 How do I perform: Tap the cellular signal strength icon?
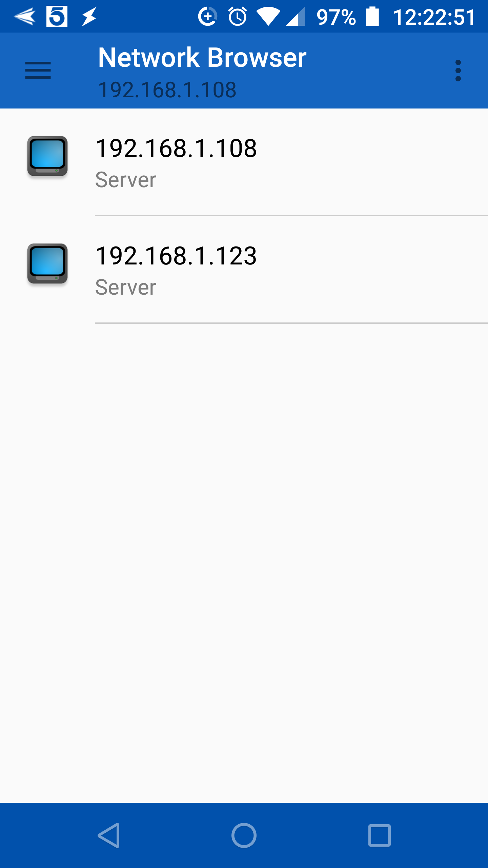coord(296,17)
